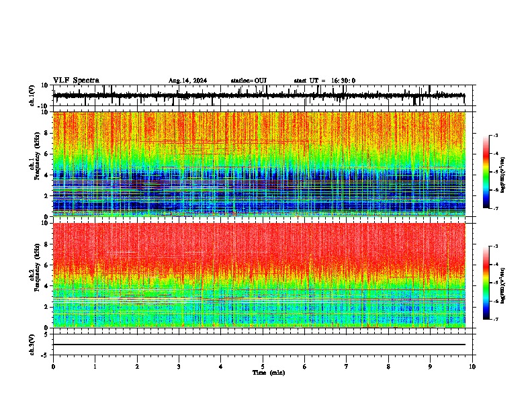Click the ch.1(V) waveform axis label

pos(32,95)
